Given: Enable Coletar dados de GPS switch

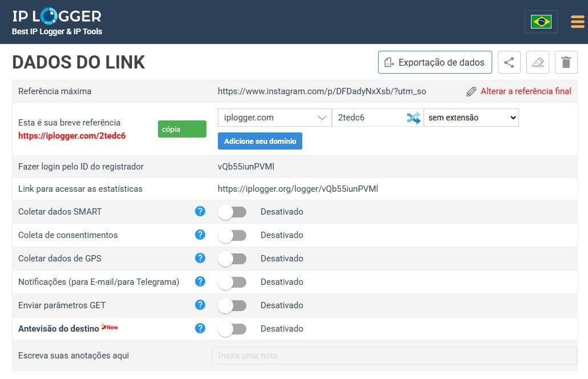Looking at the screenshot, I should 232,259.
